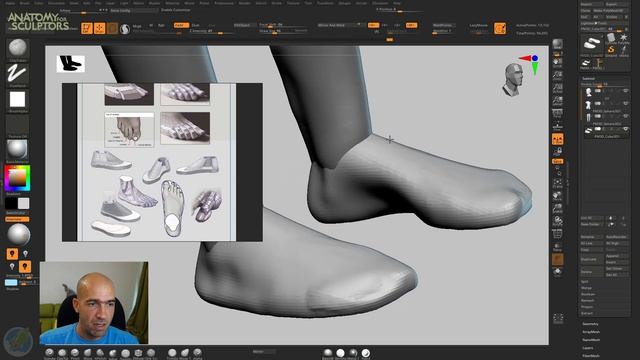Toggle the Rgb mode
Viewport: 640px width, 360px height.
pyautogui.click(x=161, y=26)
